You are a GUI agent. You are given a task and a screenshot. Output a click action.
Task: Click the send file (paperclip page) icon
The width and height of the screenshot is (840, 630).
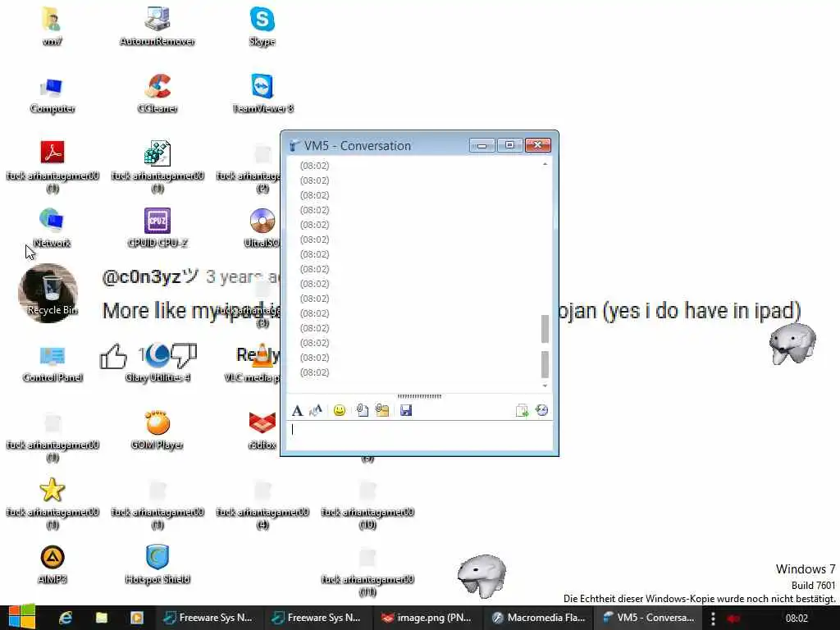[x=362, y=411]
